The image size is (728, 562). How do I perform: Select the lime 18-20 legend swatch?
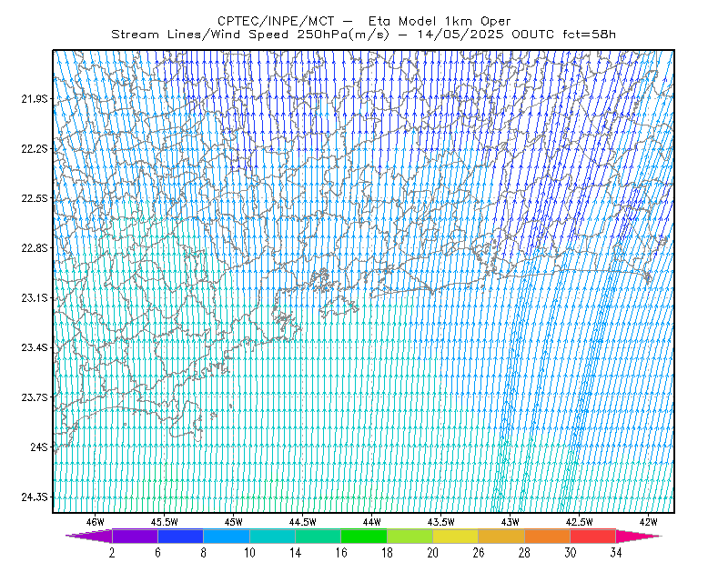pyautogui.click(x=409, y=536)
